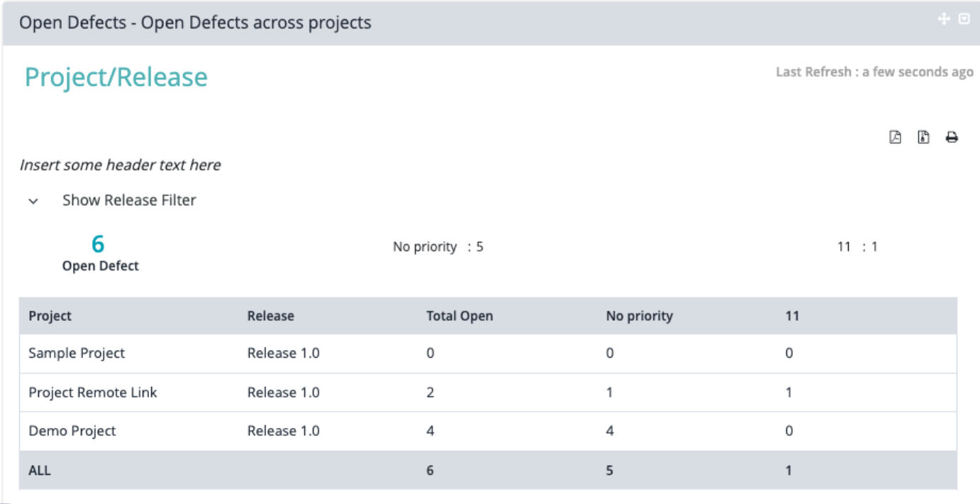Download the report as ZIP archive
980x504 pixels.
[x=923, y=137]
